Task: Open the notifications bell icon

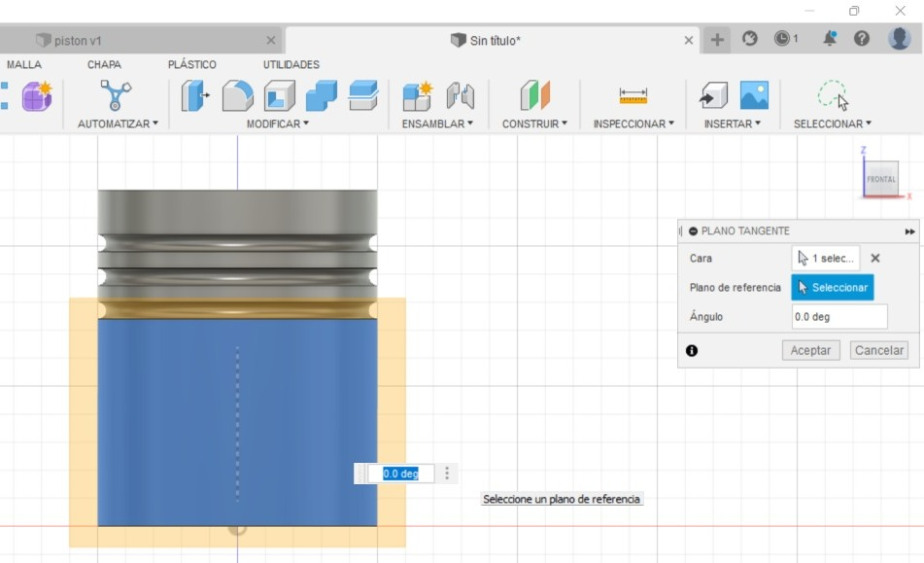Action: click(830, 39)
